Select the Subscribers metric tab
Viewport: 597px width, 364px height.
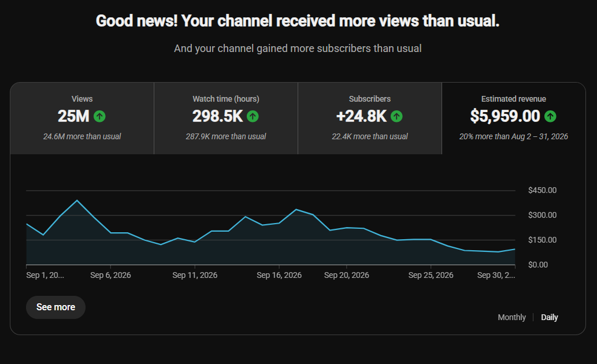pos(370,118)
